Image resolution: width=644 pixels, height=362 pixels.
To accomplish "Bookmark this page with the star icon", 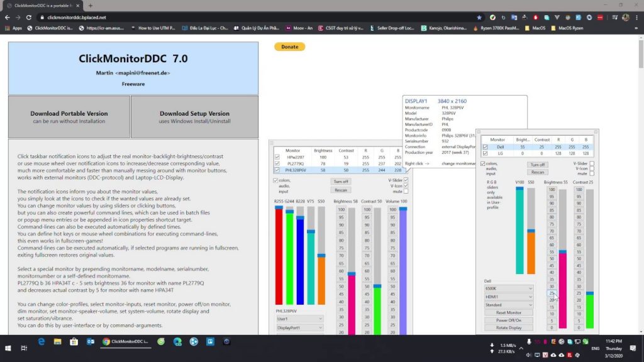I will [x=479, y=18].
